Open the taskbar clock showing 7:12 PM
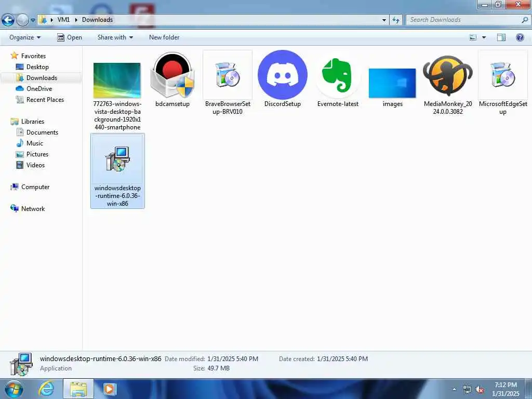 click(x=506, y=389)
